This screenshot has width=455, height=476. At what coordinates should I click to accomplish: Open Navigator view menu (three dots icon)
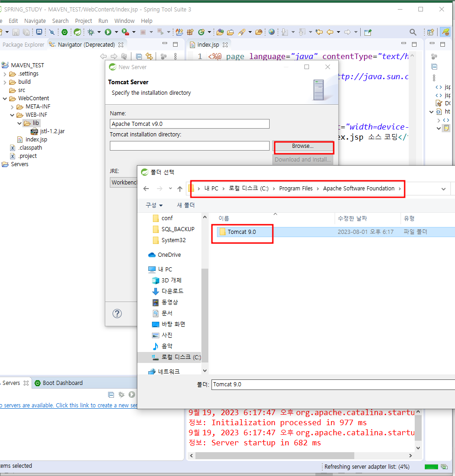tap(175, 56)
